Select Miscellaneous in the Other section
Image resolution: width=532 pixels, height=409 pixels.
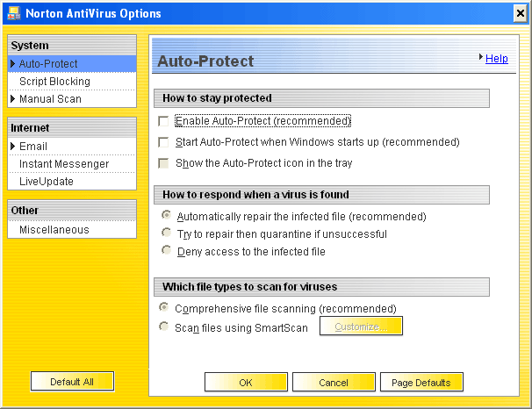[54, 230]
